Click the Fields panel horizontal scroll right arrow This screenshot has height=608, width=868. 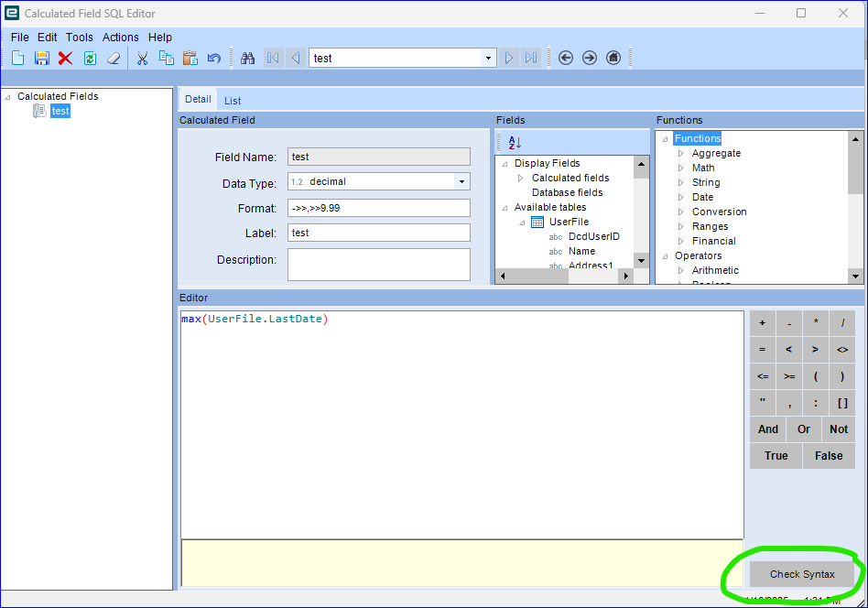625,276
